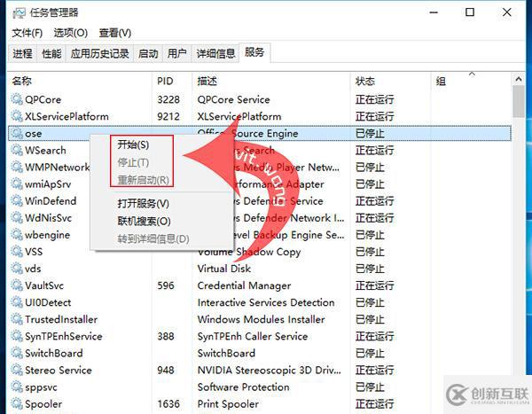Select the Spooler service name
532x414 pixels.
[43, 404]
